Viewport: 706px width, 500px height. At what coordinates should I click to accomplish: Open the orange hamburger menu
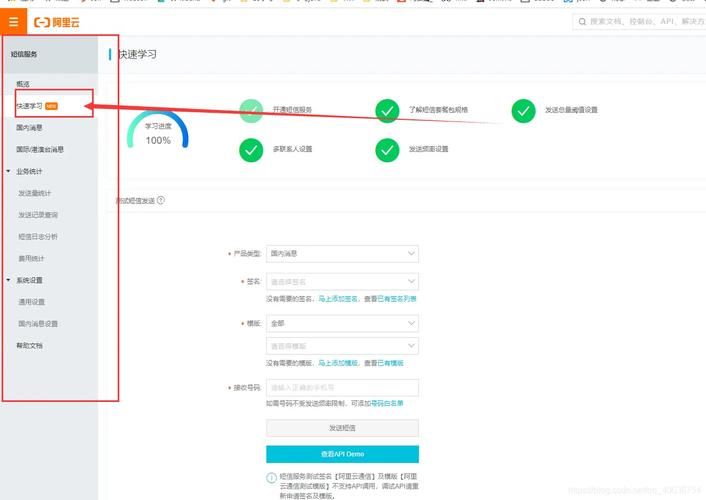13,22
